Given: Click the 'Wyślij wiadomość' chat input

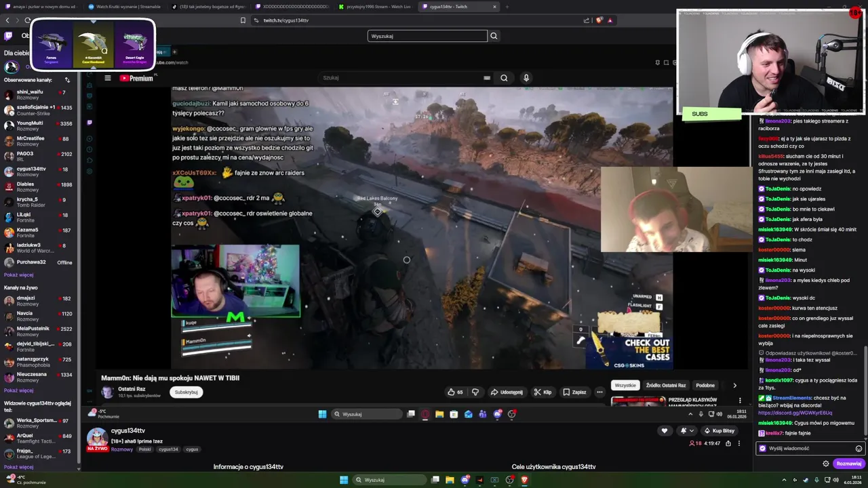Looking at the screenshot, I should coord(807,448).
